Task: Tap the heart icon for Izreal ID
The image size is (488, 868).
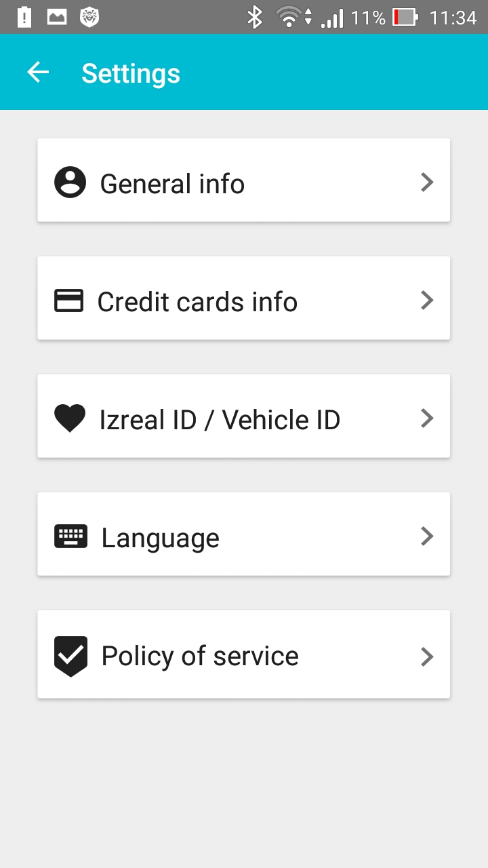Action: (x=70, y=418)
